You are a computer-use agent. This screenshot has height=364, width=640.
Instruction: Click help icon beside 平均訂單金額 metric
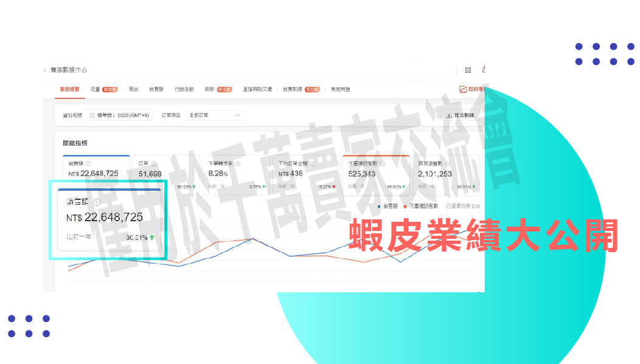(x=313, y=163)
